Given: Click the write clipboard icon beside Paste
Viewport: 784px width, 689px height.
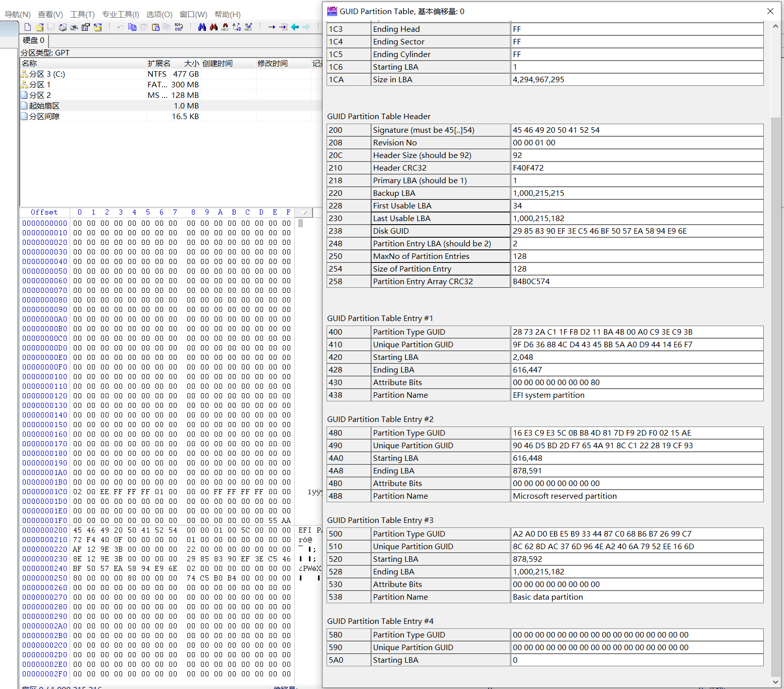Looking at the screenshot, I should pyautogui.click(x=167, y=27).
